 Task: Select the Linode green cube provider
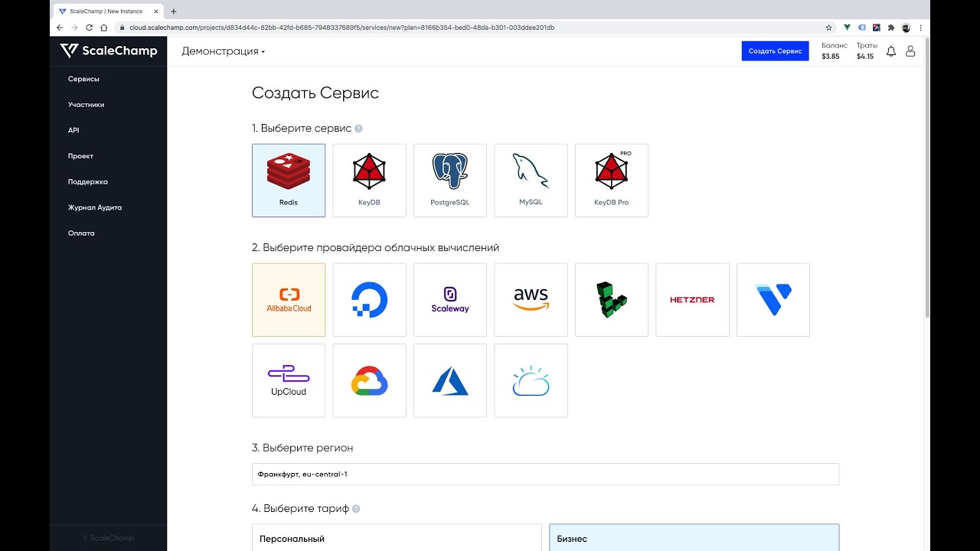[x=612, y=300]
